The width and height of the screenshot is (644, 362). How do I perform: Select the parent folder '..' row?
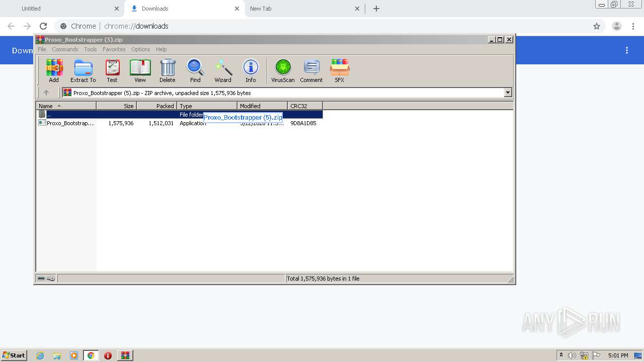[179, 115]
